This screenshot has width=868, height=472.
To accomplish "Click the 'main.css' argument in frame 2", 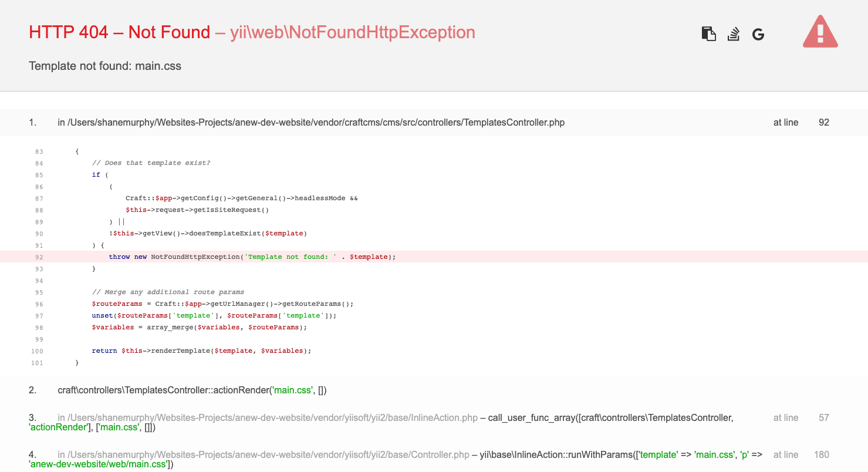I will (x=292, y=390).
